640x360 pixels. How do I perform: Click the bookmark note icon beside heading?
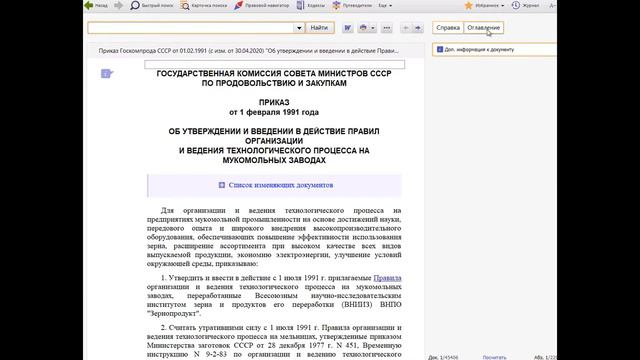[107, 73]
